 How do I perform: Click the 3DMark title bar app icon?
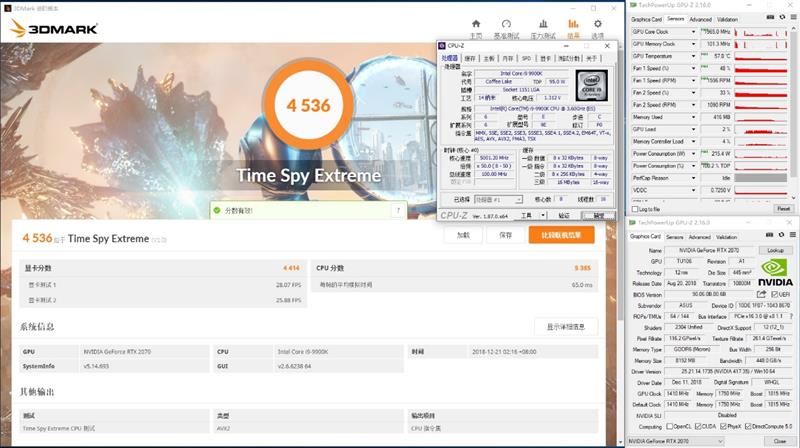(8, 8)
